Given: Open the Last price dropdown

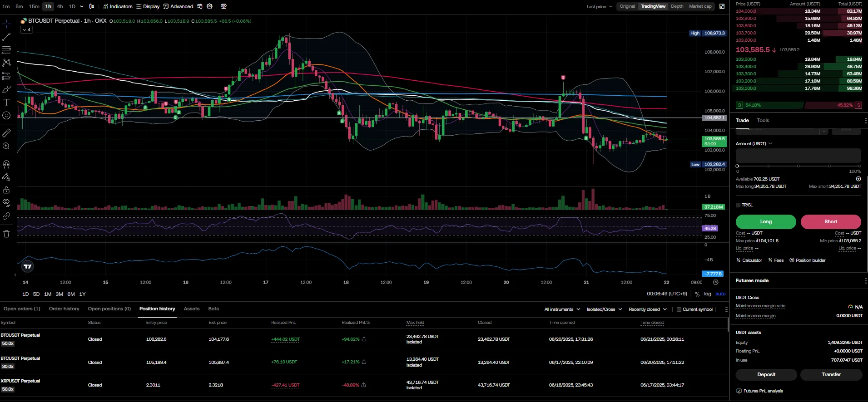Looking at the screenshot, I should coord(600,6).
